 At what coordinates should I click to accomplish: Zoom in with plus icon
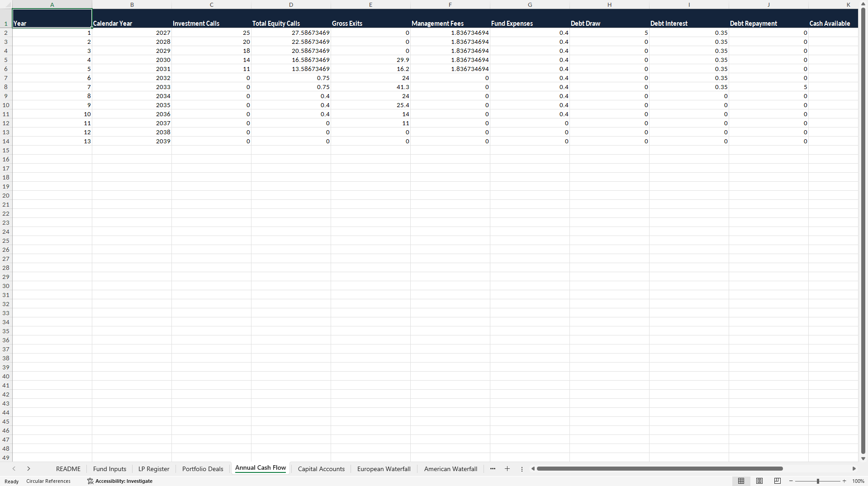(844, 481)
